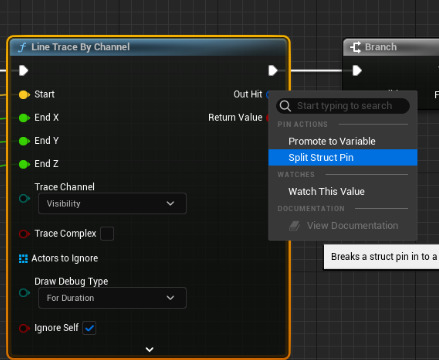The height and width of the screenshot is (360, 439).
Task: Click the Line Trace By Channel node title
Action: point(80,47)
